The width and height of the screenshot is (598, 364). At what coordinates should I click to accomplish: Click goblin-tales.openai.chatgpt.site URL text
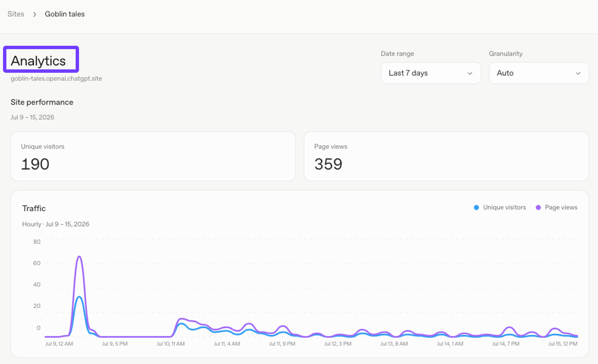pyautogui.click(x=56, y=79)
